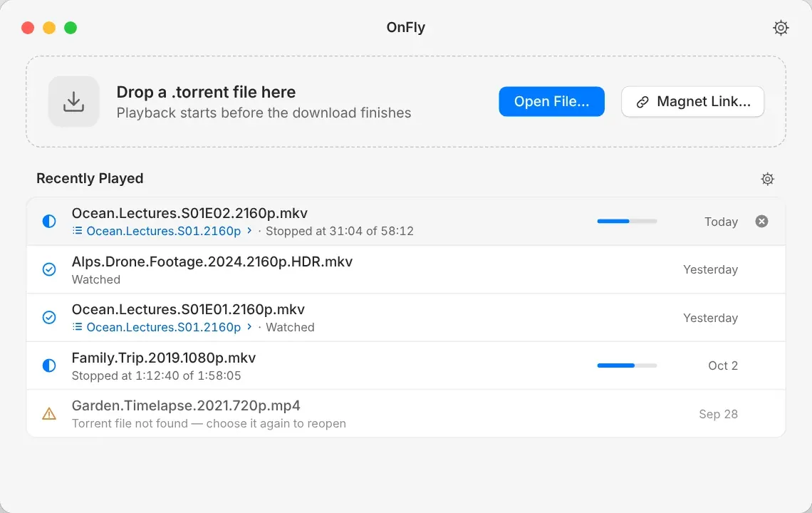
Task: Open Ocean.Lectures.S01.2160p link under S01E02
Action: 164,231
